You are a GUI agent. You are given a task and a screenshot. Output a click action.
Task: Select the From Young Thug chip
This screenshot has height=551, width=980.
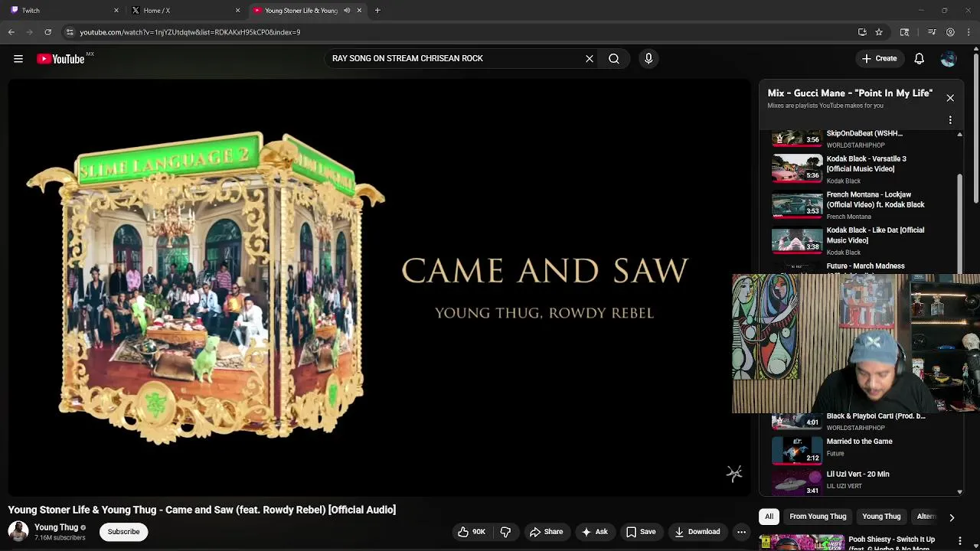818,517
